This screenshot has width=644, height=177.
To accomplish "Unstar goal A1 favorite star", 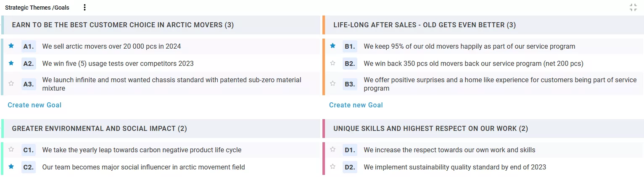I will point(11,46).
